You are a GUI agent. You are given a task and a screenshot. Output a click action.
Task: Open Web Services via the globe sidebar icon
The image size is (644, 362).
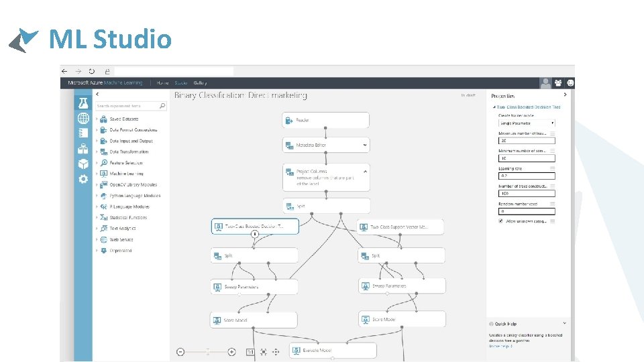click(83, 118)
